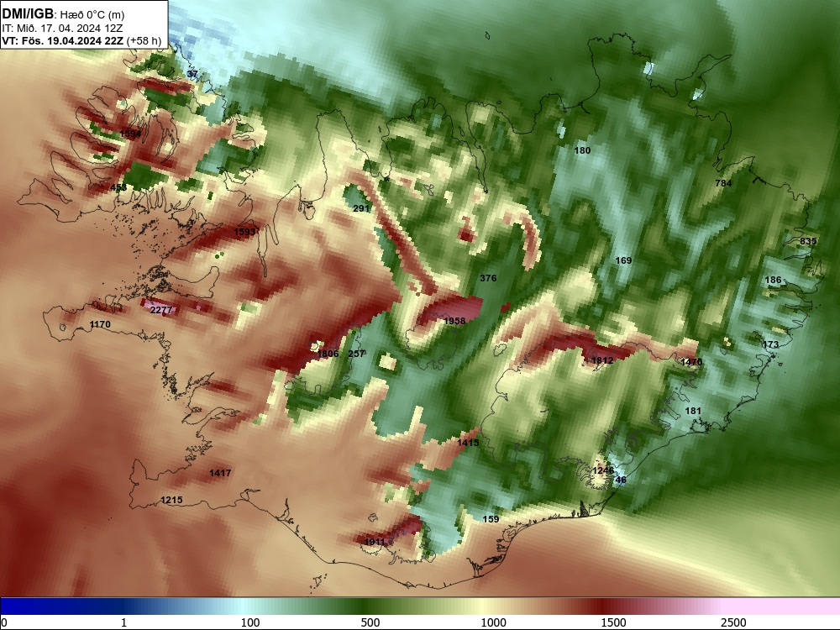Click the color scale label 100
Image resolution: width=840 pixels, height=630 pixels.
click(250, 622)
